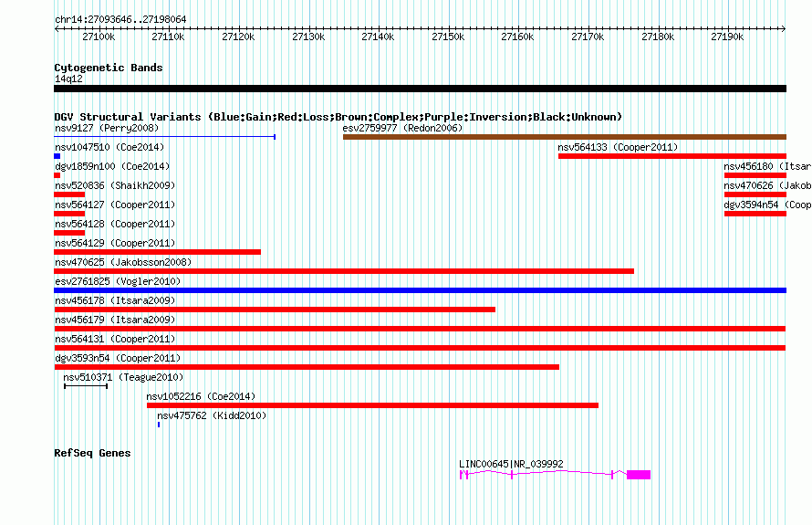
Task: Click the brown esv2759977 complex variant bar
Action: pyautogui.click(x=565, y=137)
